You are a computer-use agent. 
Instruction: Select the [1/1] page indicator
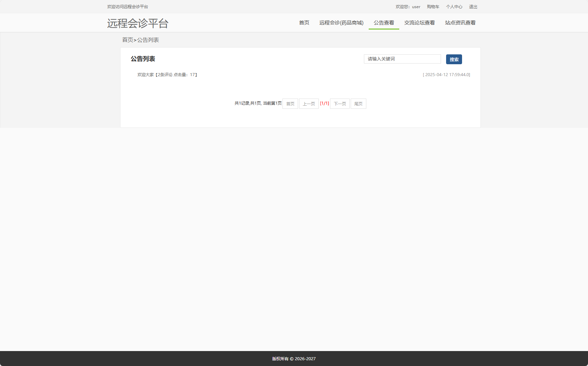[324, 103]
